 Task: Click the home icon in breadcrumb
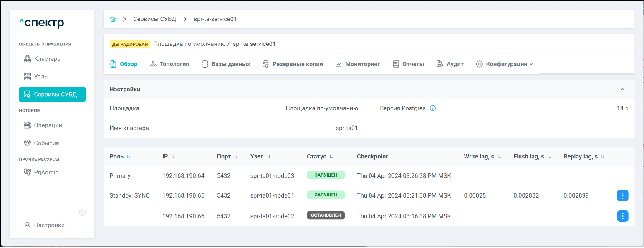click(113, 19)
